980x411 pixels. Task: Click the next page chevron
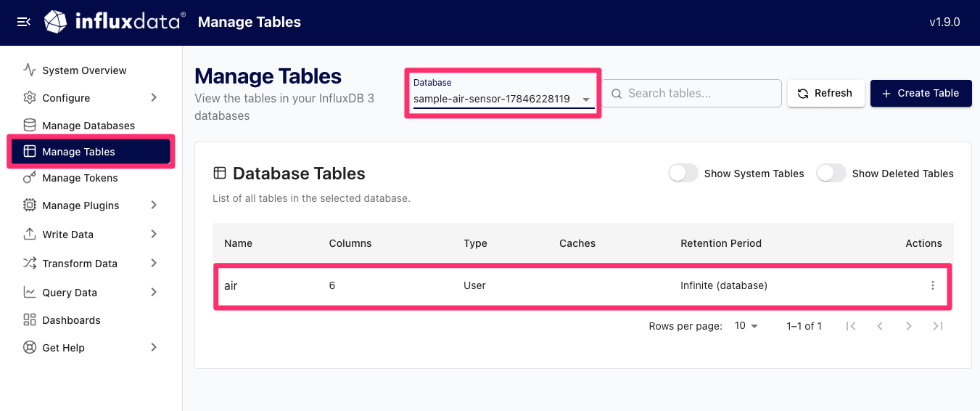(909, 326)
